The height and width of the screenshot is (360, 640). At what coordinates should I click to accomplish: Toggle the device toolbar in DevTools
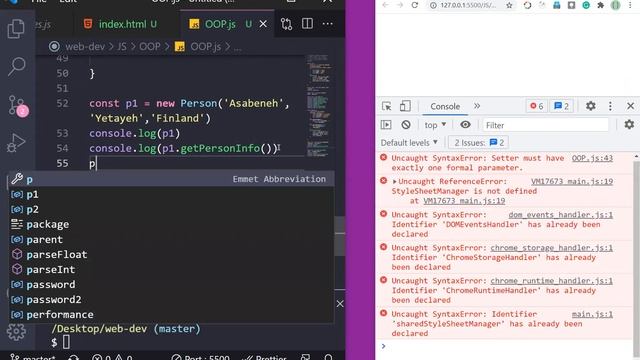tap(405, 106)
